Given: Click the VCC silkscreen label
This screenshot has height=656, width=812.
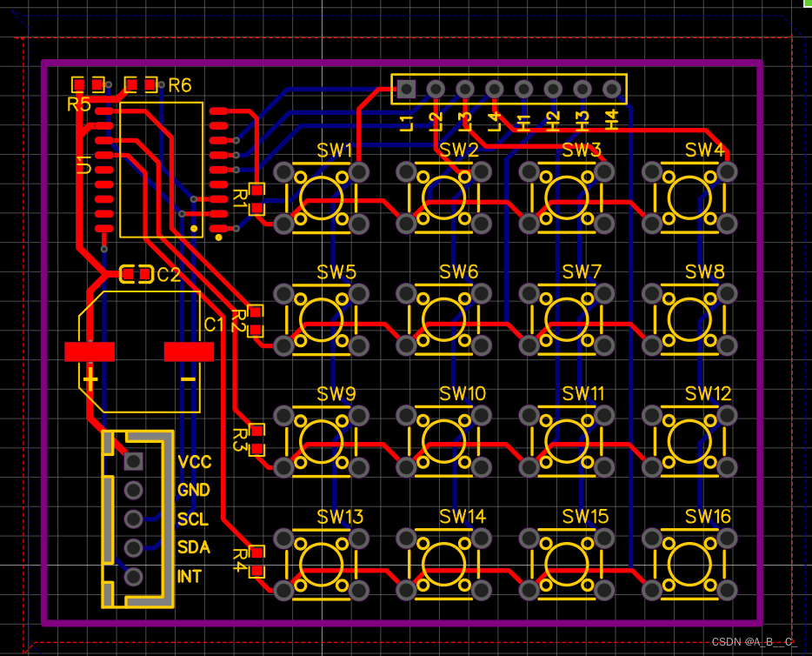Looking at the screenshot, I should click(x=195, y=462).
